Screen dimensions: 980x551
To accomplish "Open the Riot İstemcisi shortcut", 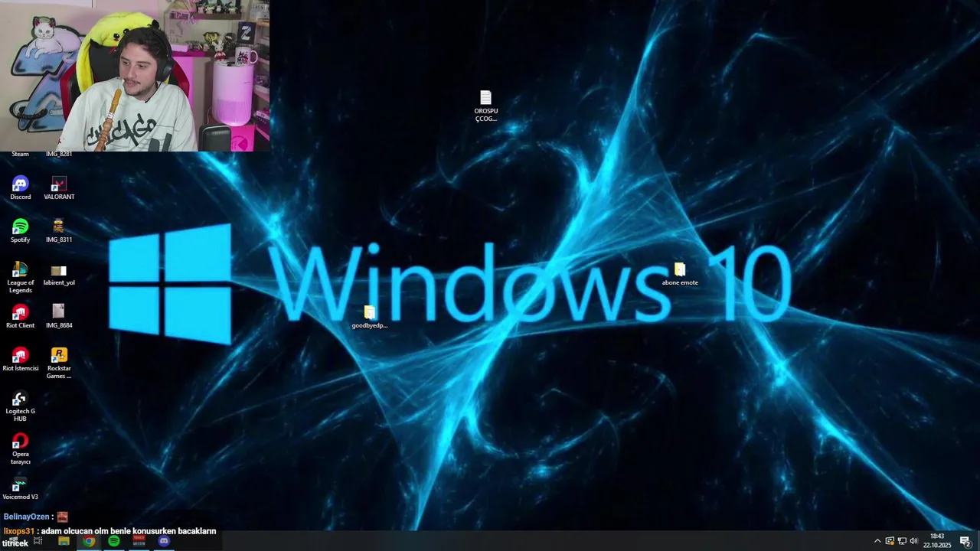I will click(x=21, y=360).
